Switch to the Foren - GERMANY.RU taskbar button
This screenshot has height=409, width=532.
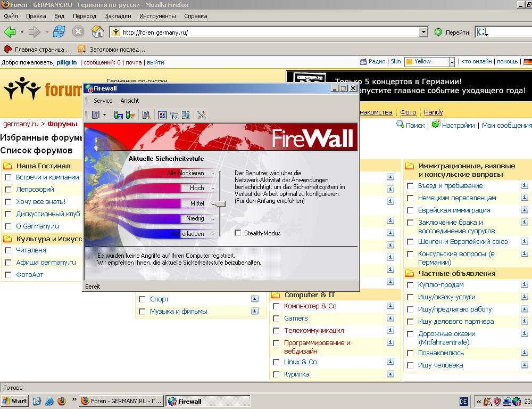click(122, 401)
